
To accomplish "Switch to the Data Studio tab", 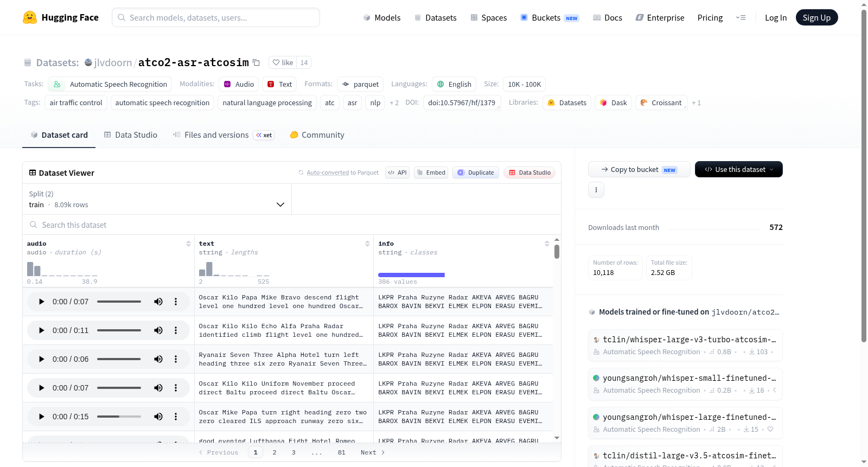I will pos(131,135).
